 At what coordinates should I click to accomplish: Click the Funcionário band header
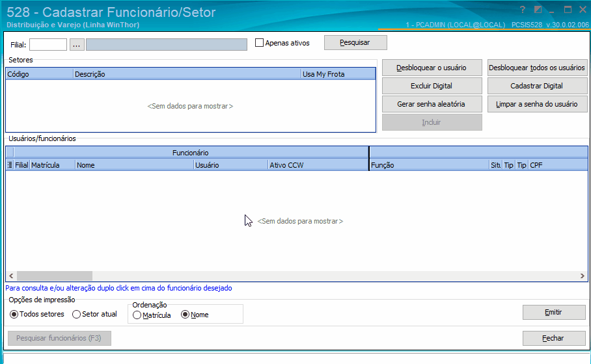click(x=191, y=153)
